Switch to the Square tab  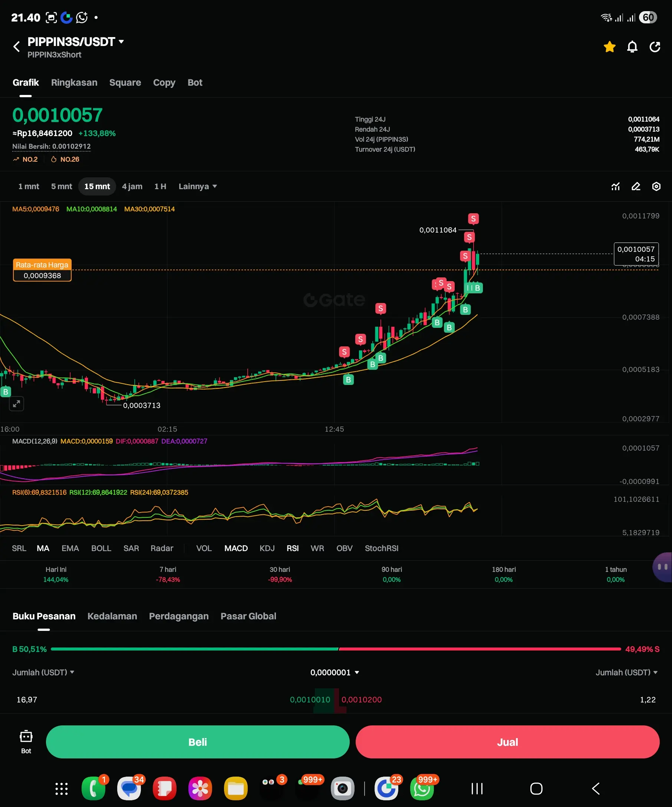(125, 83)
